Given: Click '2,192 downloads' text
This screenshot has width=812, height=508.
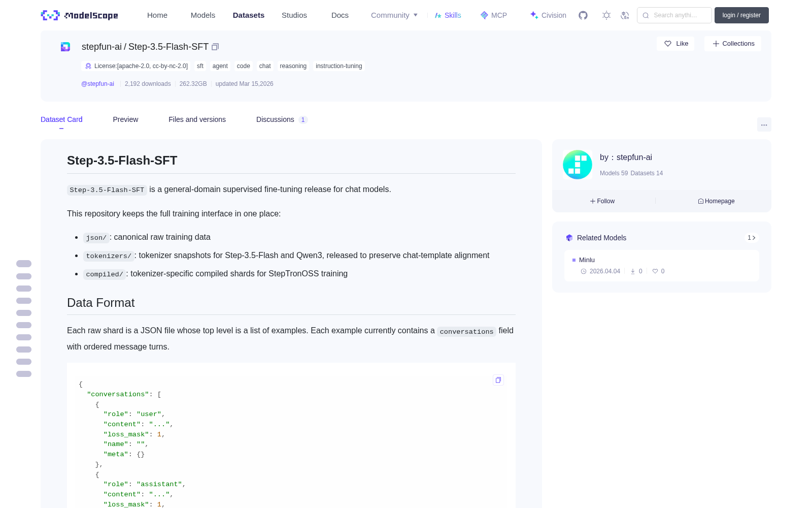Looking at the screenshot, I should (x=148, y=84).
